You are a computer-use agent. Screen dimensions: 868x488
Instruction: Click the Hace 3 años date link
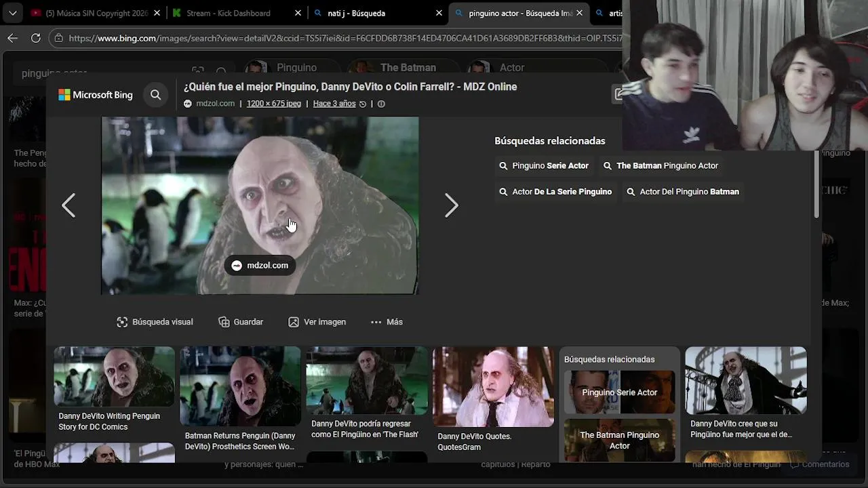[334, 104]
